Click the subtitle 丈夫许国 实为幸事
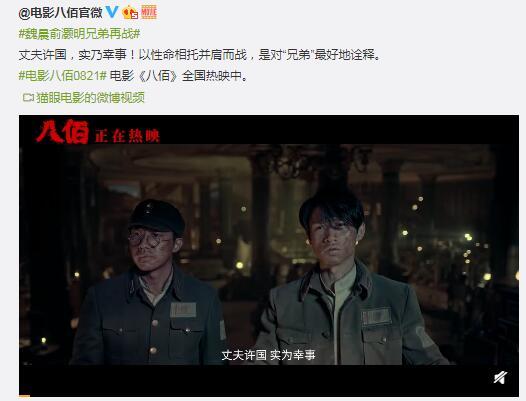The height and width of the screenshot is (401, 526). [268, 355]
